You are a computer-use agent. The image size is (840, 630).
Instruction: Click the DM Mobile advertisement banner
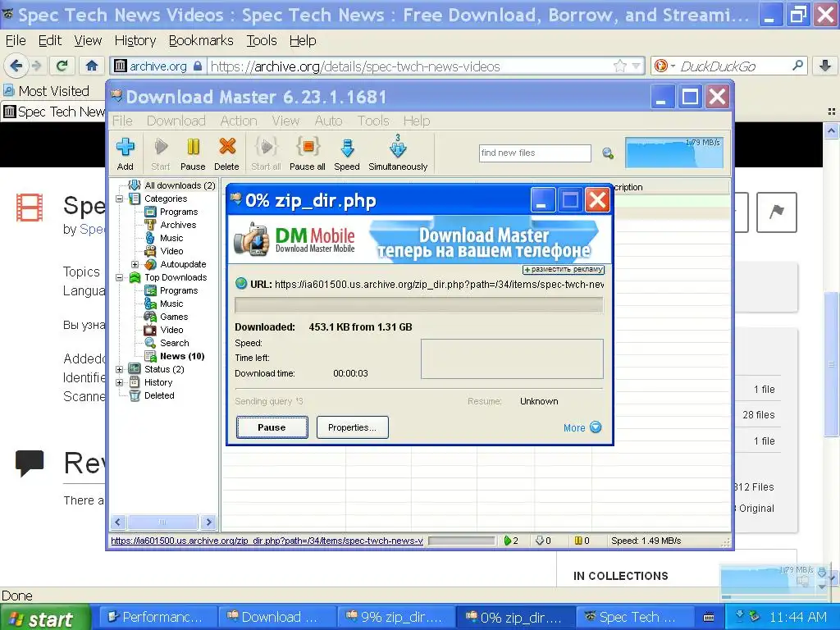[420, 240]
